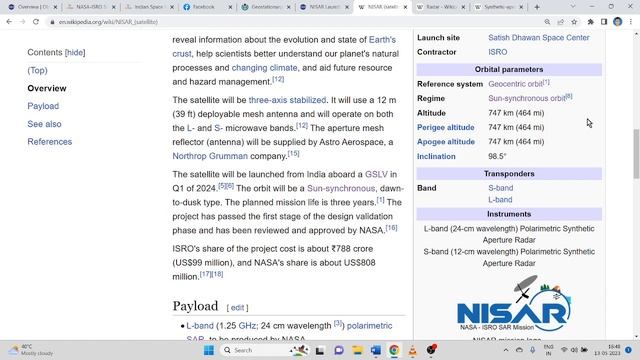Open the Perigee altitude link
The height and width of the screenshot is (360, 640).
(446, 127)
